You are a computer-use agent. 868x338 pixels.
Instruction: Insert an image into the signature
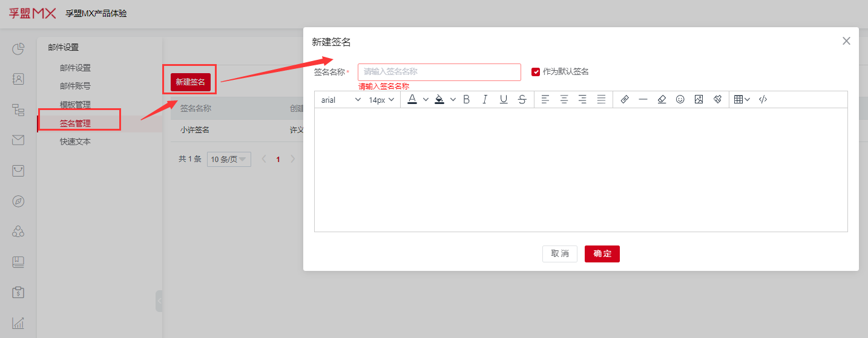point(699,100)
